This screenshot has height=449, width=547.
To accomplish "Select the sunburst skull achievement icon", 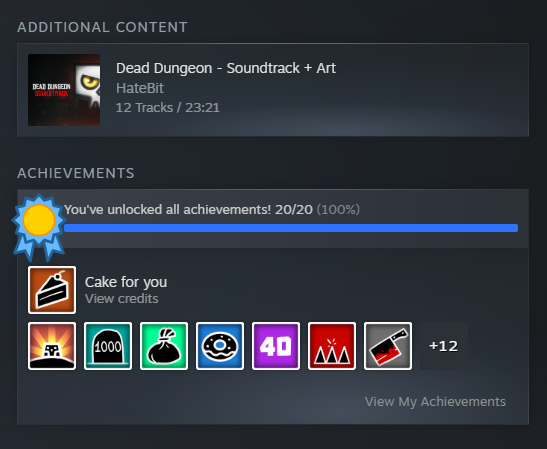I will coord(52,346).
